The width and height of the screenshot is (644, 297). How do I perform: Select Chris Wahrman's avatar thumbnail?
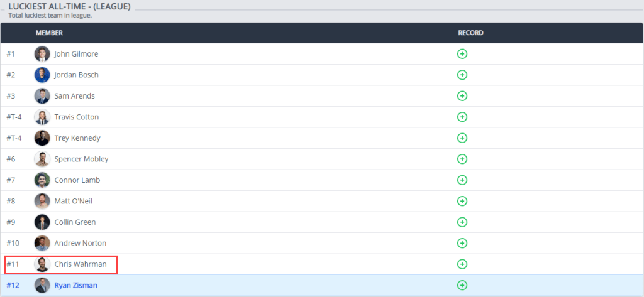[42, 264]
